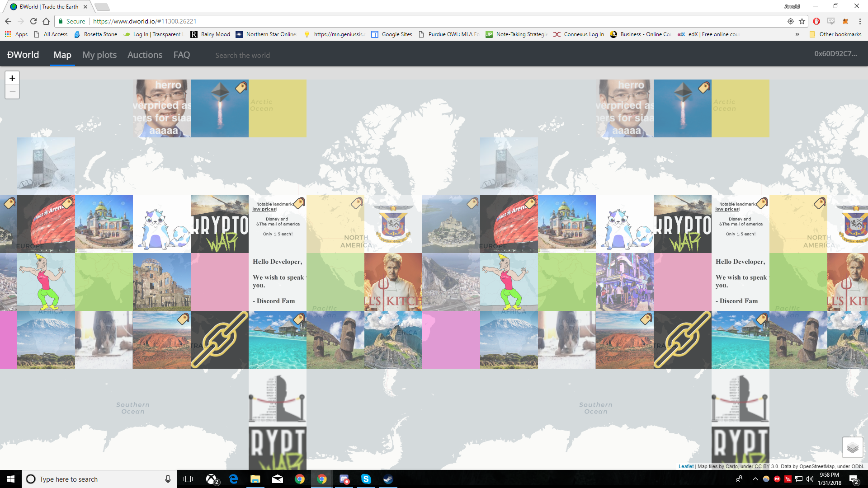
Task: Expand hidden bookmarks with the double chevron
Action: point(797,34)
